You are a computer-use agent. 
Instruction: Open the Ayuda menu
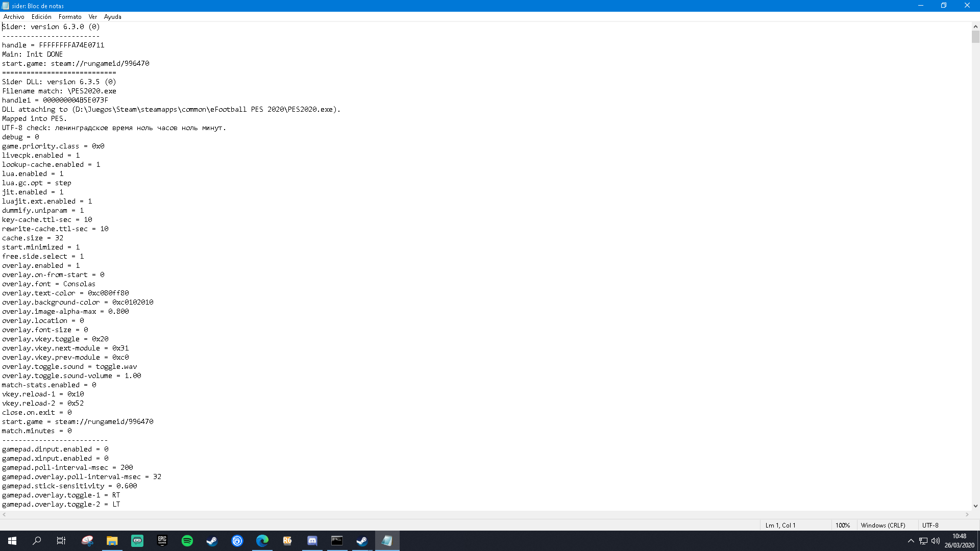point(113,17)
